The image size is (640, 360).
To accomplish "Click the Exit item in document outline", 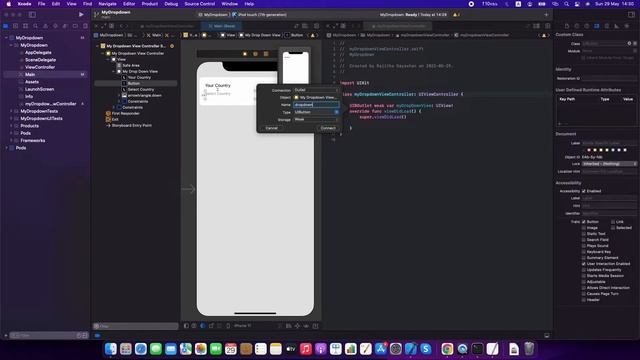I will click(115, 119).
